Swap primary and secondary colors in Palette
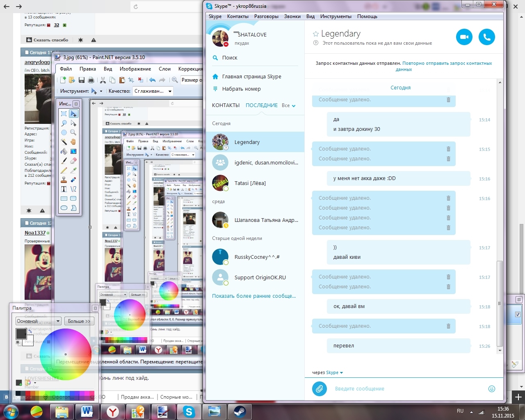Screen dimensions: 525x420 [x=30, y=331]
